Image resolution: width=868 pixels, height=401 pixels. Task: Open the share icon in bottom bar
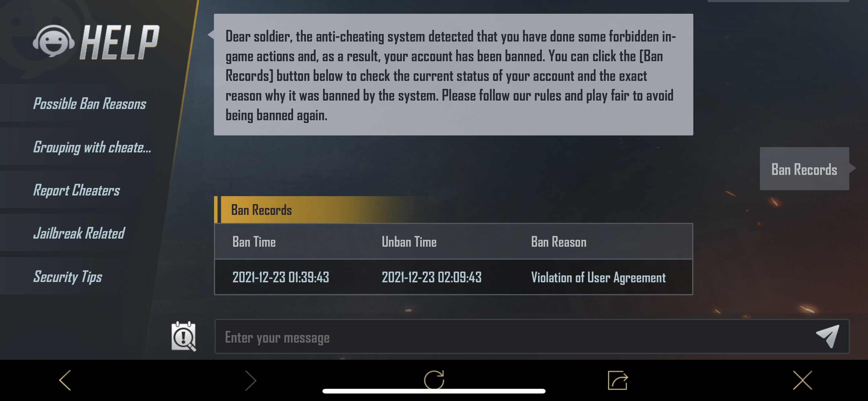click(x=618, y=380)
